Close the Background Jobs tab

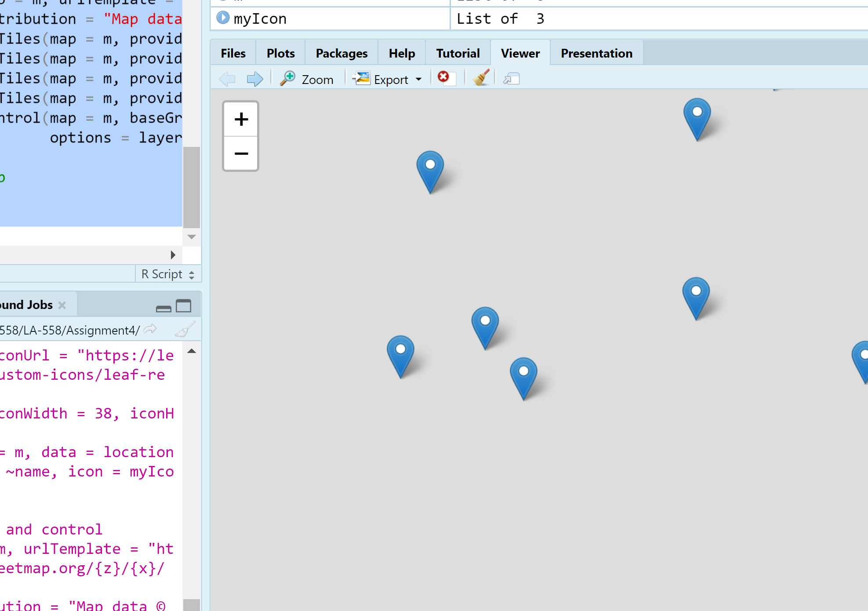tap(62, 305)
